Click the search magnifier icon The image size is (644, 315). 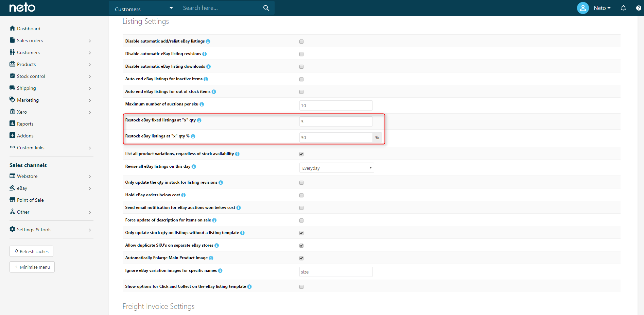click(266, 8)
